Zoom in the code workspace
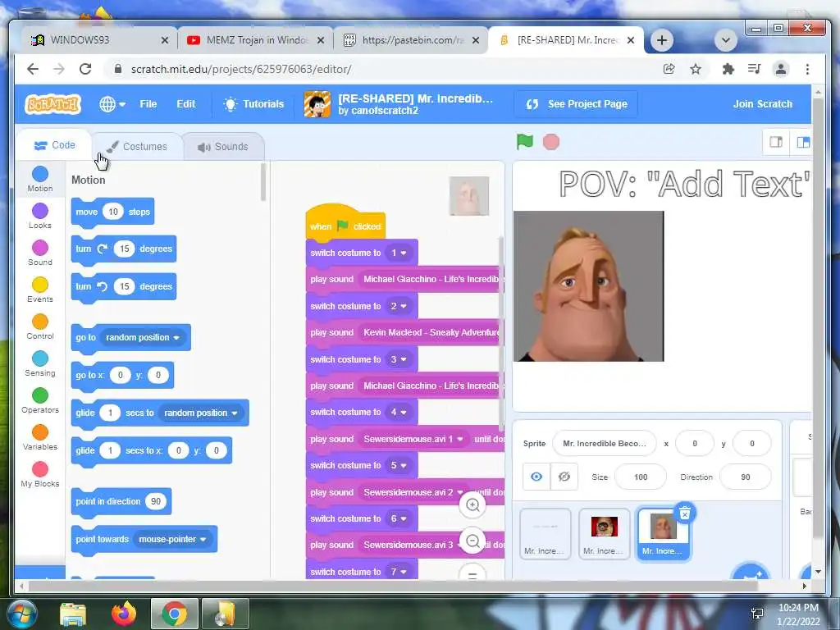The height and width of the screenshot is (630, 840). point(472,504)
